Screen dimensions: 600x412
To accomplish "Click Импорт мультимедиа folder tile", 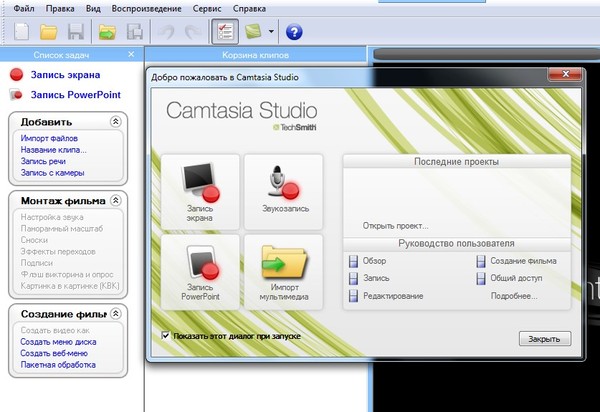I will (x=284, y=272).
